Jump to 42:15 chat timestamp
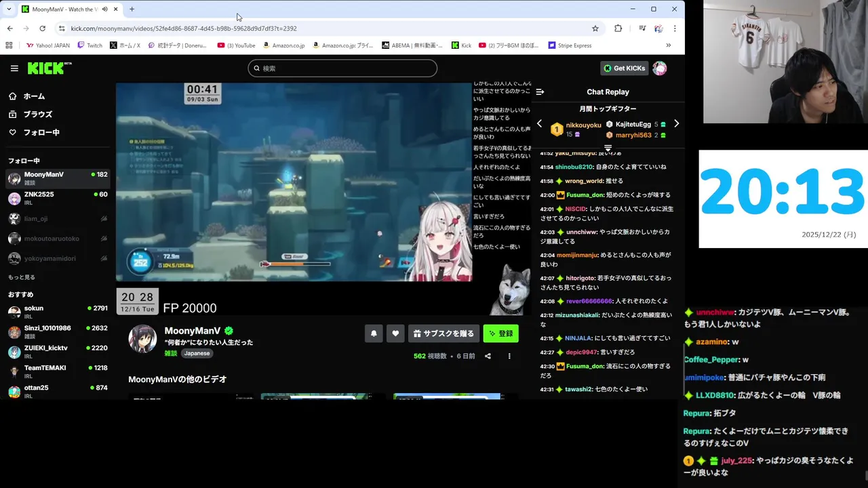 click(x=547, y=338)
